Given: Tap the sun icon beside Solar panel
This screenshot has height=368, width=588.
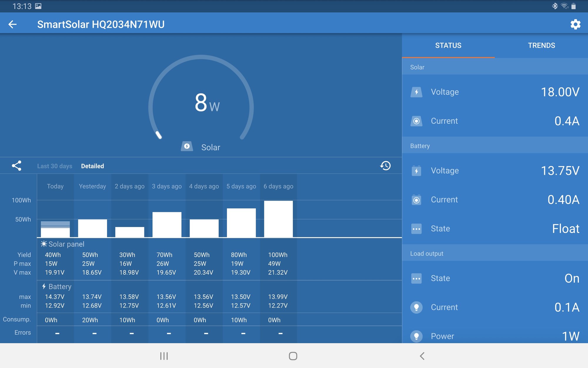Looking at the screenshot, I should tap(44, 244).
